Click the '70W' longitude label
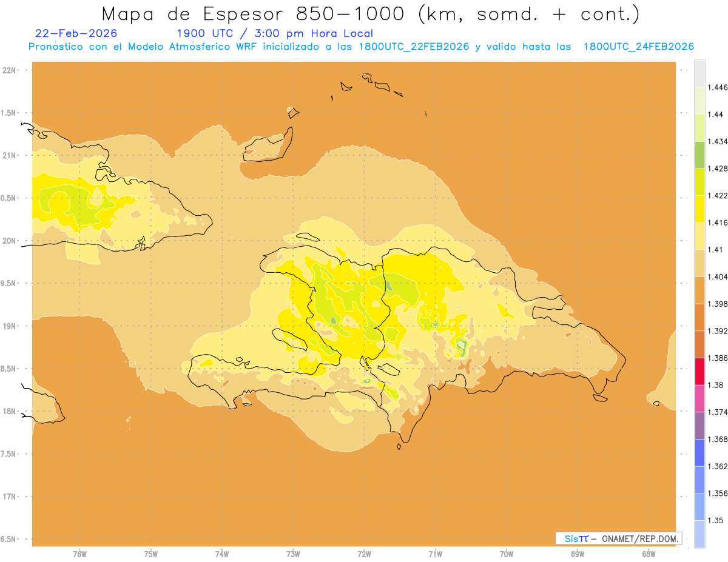The height and width of the screenshot is (562, 728). (x=507, y=554)
